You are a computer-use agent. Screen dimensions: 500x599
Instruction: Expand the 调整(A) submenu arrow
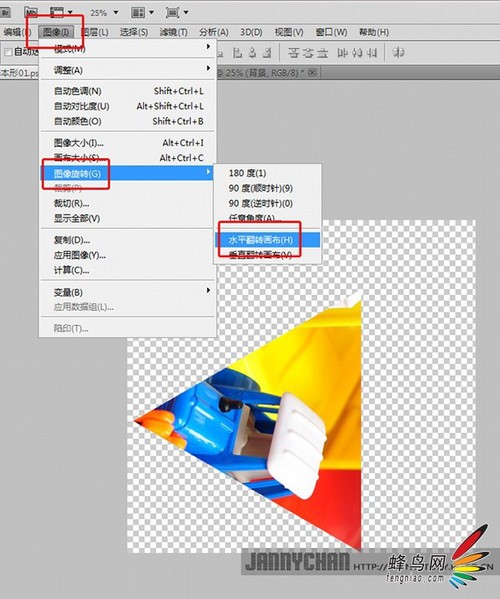point(208,68)
